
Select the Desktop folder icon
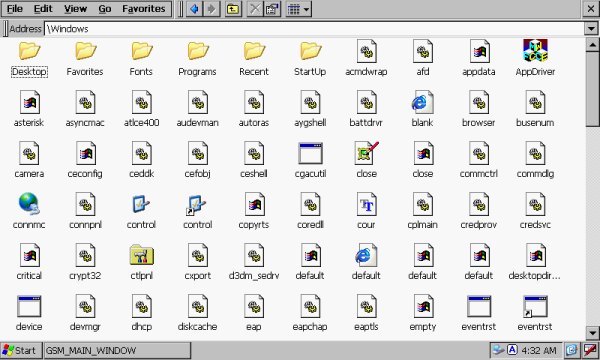(x=29, y=50)
